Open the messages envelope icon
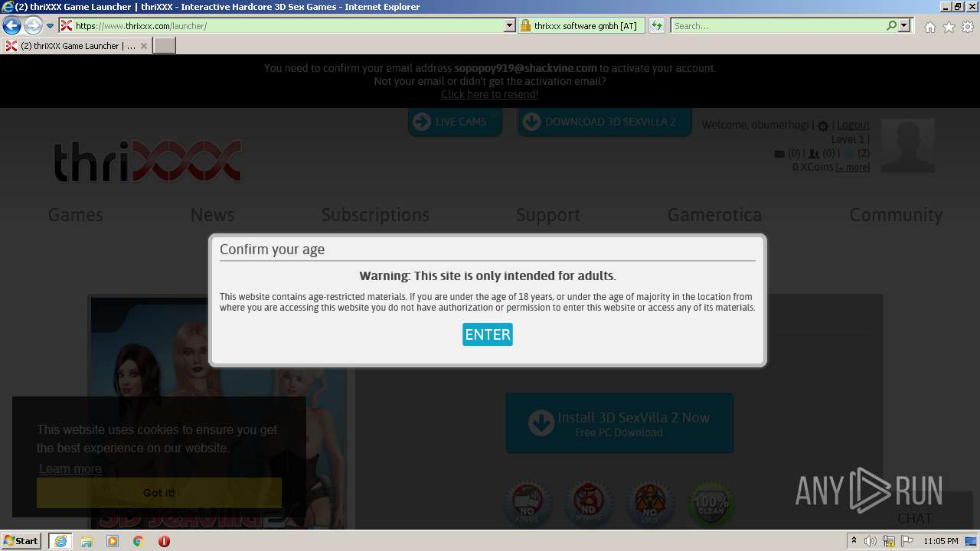This screenshot has width=980, height=551. [779, 154]
